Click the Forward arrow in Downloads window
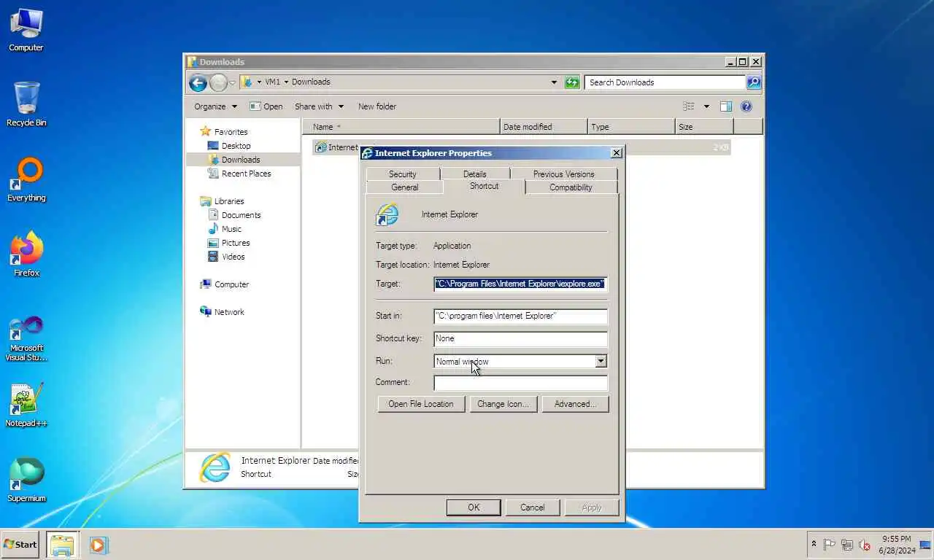 [x=218, y=82]
